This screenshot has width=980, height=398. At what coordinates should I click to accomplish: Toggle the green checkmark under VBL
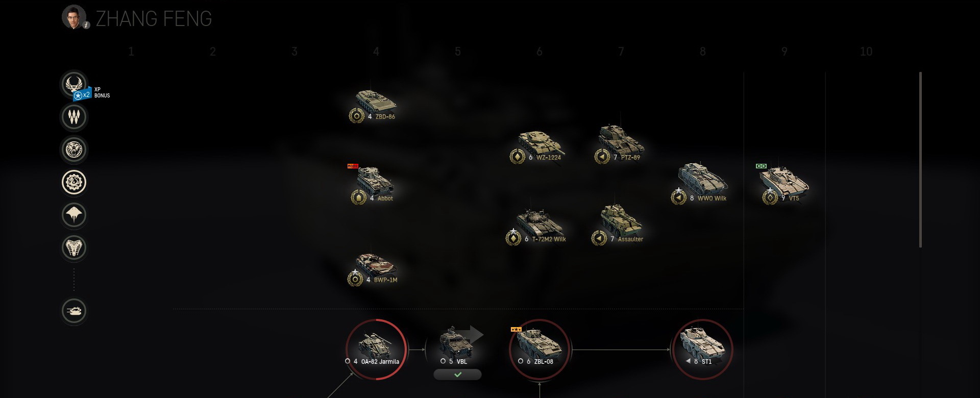pos(457,375)
